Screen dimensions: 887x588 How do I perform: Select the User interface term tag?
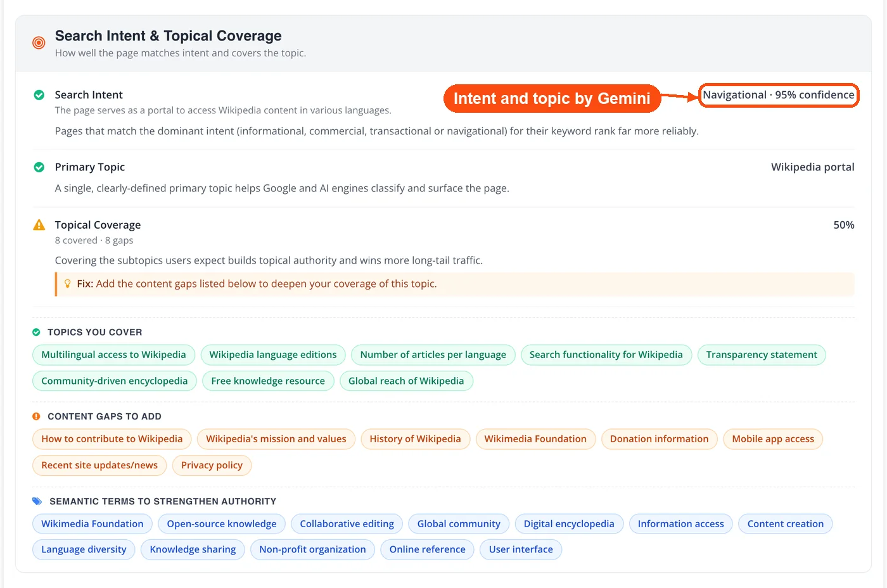(x=521, y=549)
